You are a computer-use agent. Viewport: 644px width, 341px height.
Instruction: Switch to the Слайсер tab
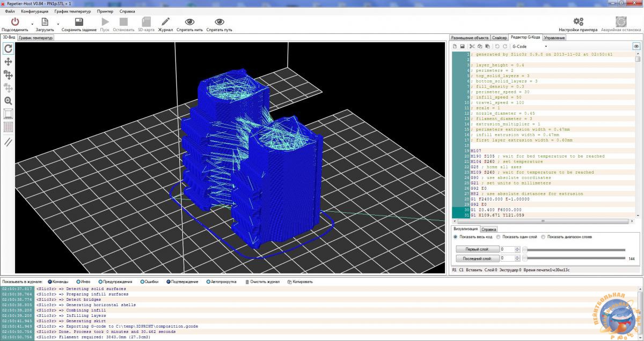click(x=499, y=38)
